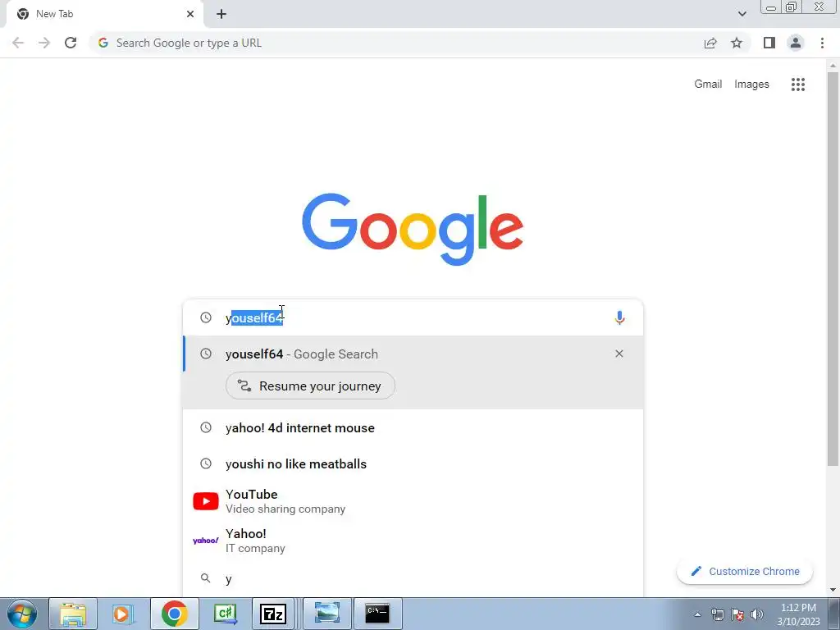Click the forward navigation arrow
The image size is (840, 630).
pyautogui.click(x=44, y=43)
